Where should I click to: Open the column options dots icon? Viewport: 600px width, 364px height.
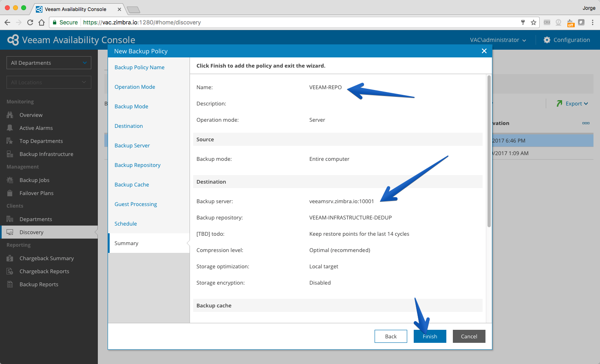586,123
